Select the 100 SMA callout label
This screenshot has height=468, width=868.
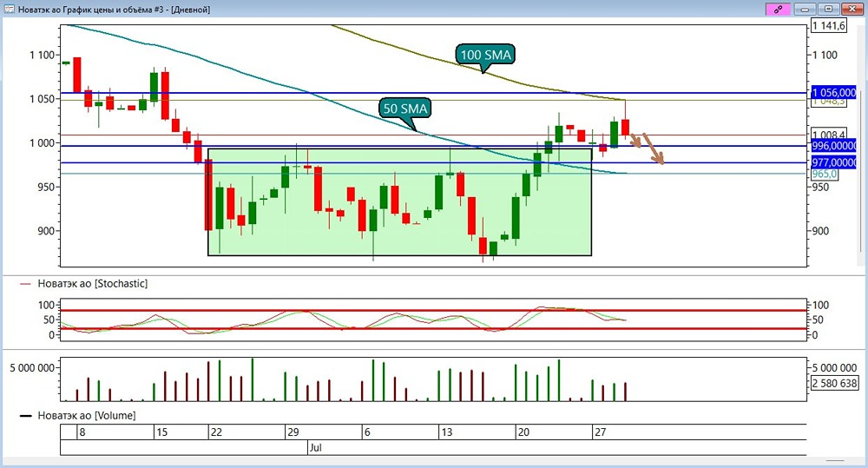tap(485, 55)
